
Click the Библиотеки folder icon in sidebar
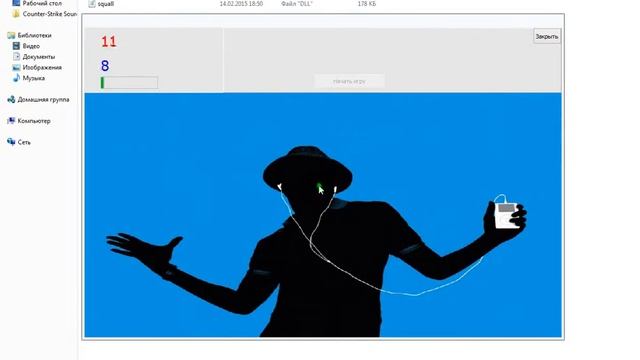click(x=11, y=36)
